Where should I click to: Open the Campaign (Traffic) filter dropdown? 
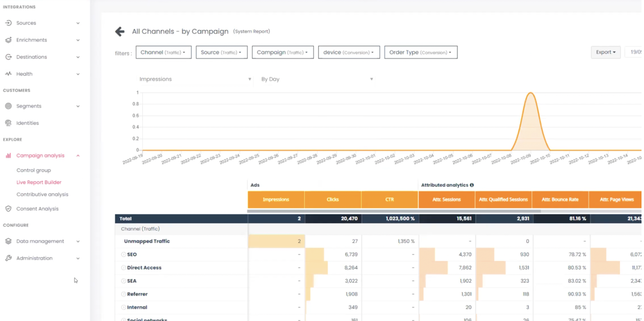[x=283, y=52]
